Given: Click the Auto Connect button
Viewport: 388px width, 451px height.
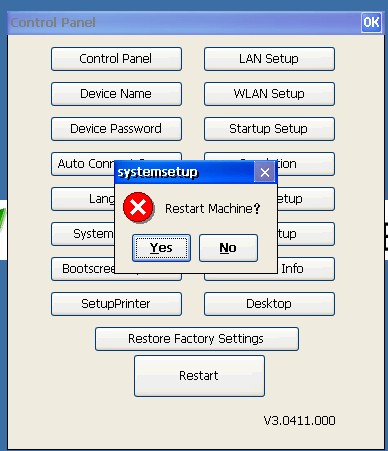Looking at the screenshot, I should click(x=83, y=164).
